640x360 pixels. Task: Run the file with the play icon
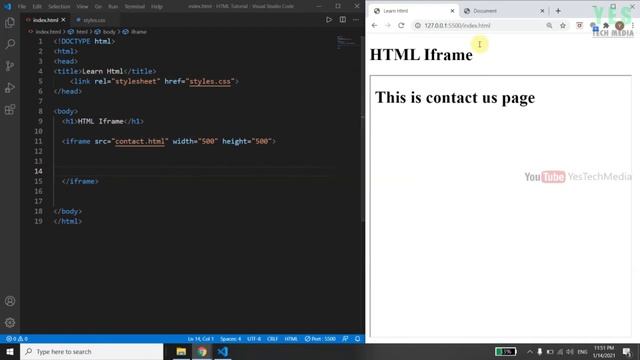pyautogui.click(x=329, y=20)
